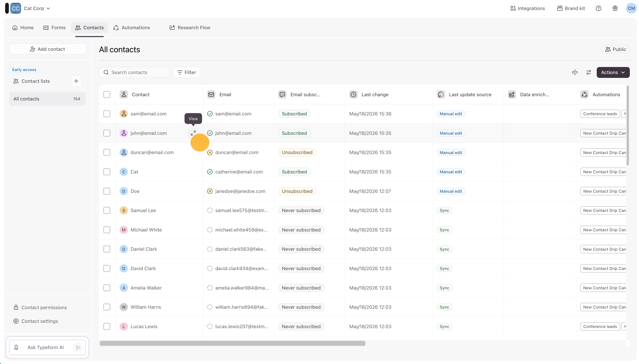The height and width of the screenshot is (364, 639).
Task: Select the Cat contact checkbox
Action: [107, 172]
